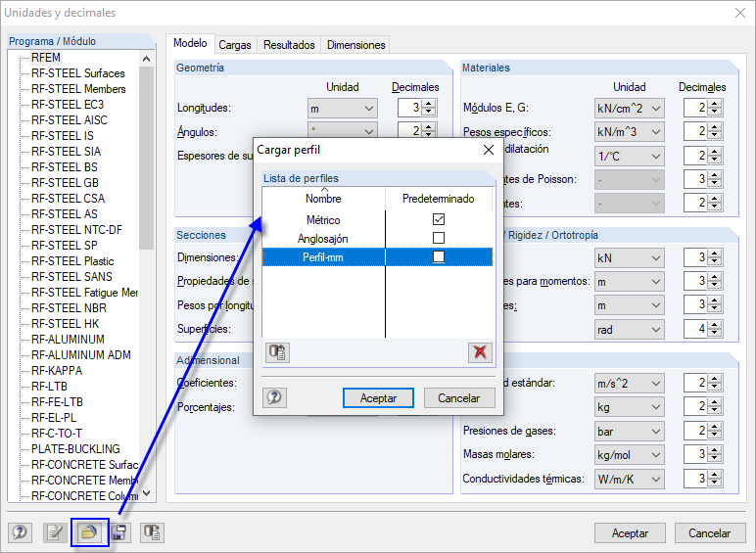Open the Pesos específicos unit dropdown

[x=630, y=131]
